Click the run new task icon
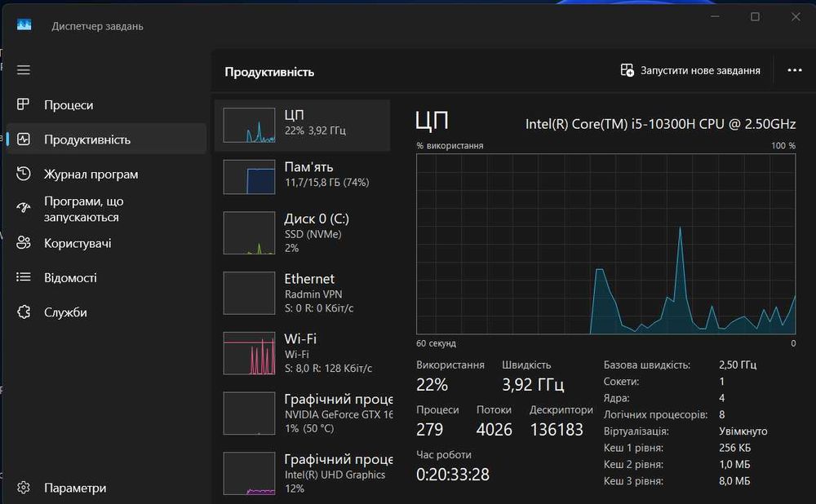Screen dimensions: 816x504 (x=627, y=70)
